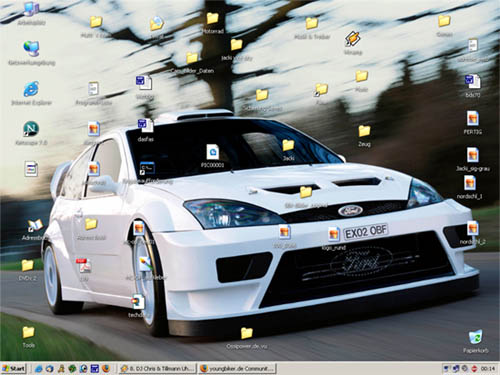Click the system tray clock
Viewport: 500px width, 375px height.
tap(488, 369)
